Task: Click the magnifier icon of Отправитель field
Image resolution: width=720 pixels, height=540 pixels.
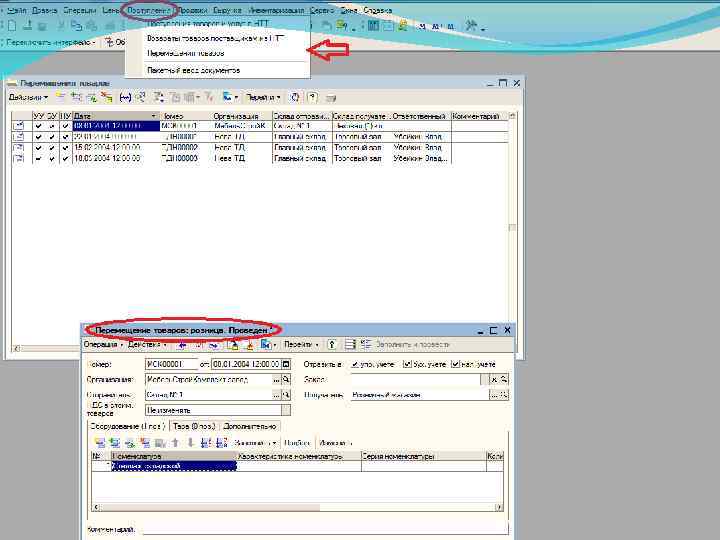Action: click(286, 395)
